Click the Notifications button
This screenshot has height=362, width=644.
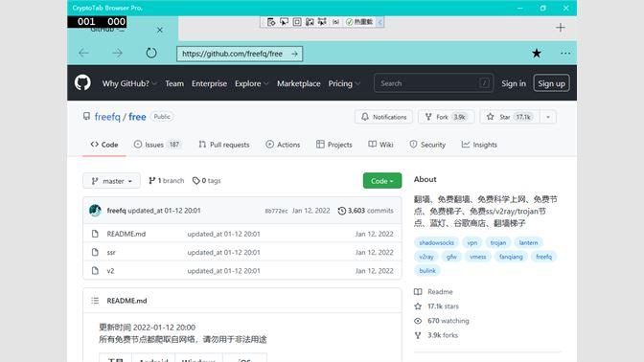pyautogui.click(x=383, y=117)
